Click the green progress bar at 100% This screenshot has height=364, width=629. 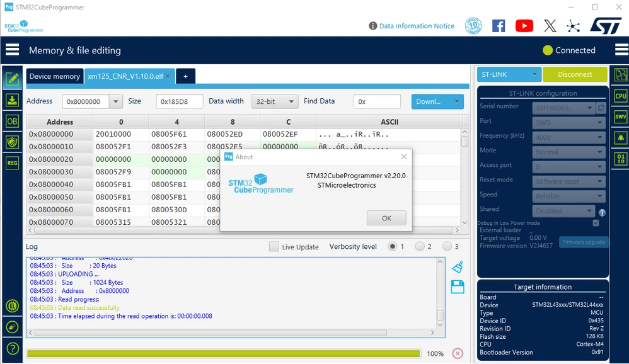(223, 353)
